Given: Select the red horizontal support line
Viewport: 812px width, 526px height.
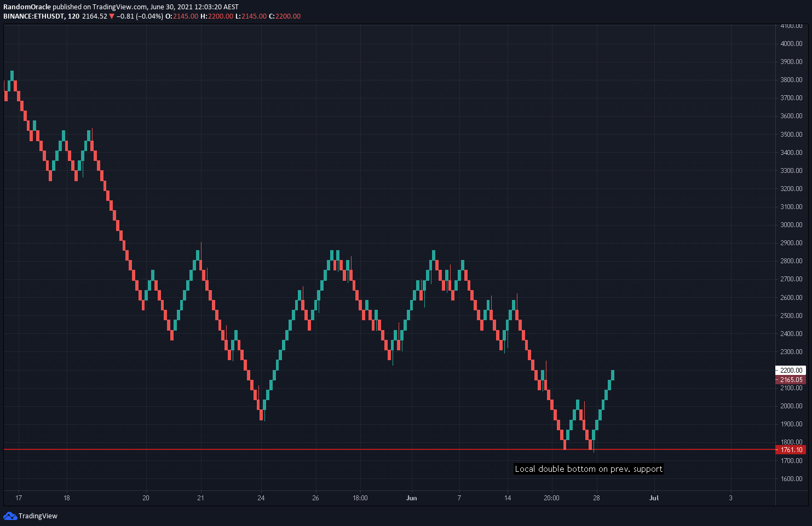Looking at the screenshot, I should 389,449.
